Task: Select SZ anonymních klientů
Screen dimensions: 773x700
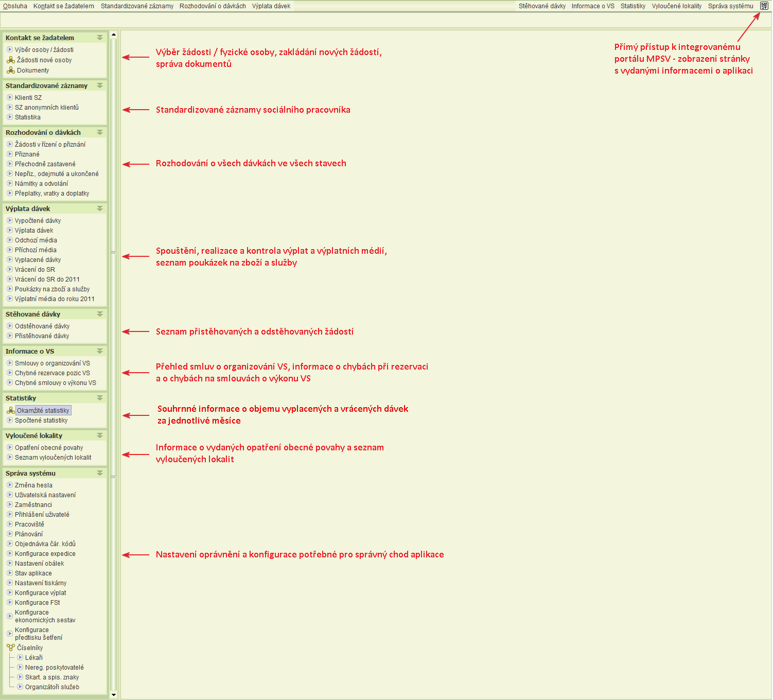Action: coord(47,108)
